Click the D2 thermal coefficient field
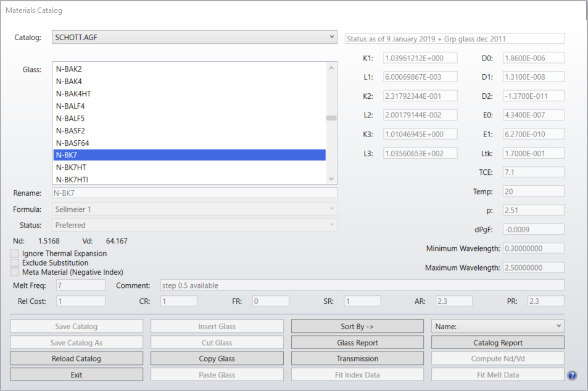Screen dimensions: 588x391 point(533,96)
